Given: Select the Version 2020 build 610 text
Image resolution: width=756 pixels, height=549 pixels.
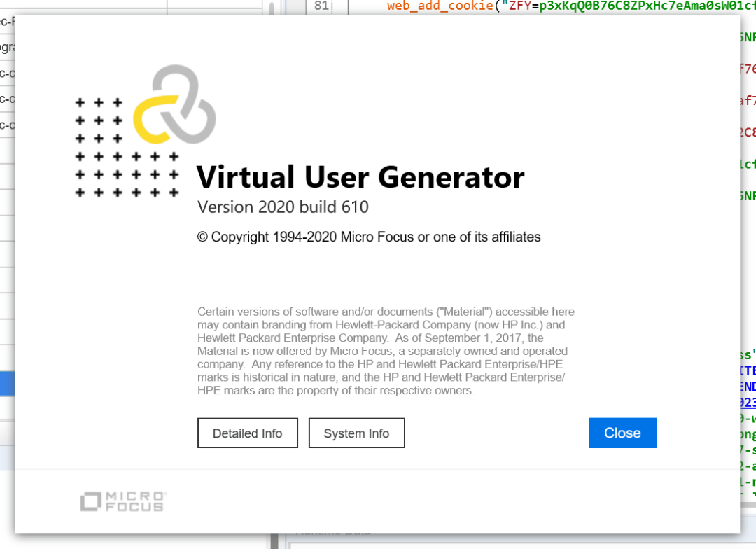Looking at the screenshot, I should 283,207.
